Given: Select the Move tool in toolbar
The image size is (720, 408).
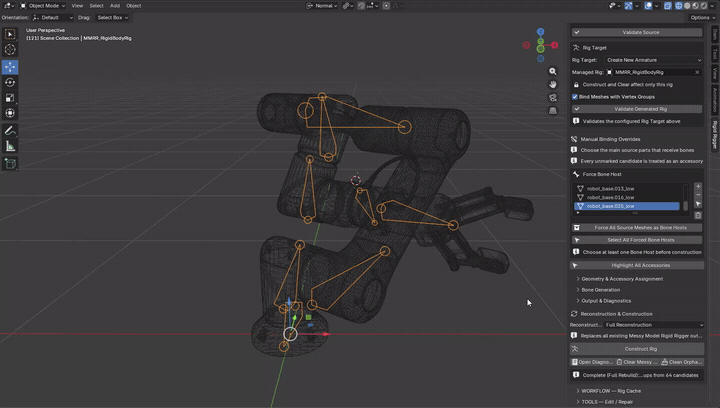Looking at the screenshot, I should click(10, 67).
